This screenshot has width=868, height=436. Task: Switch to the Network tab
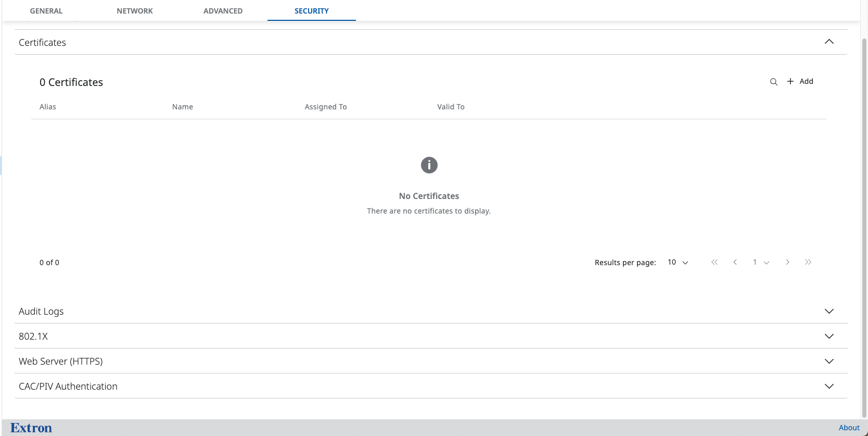click(x=135, y=11)
